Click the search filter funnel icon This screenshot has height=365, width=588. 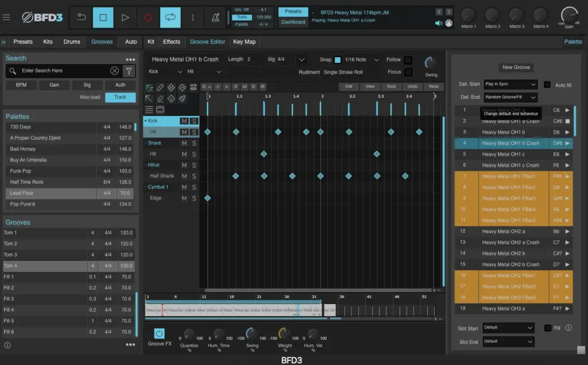[129, 71]
